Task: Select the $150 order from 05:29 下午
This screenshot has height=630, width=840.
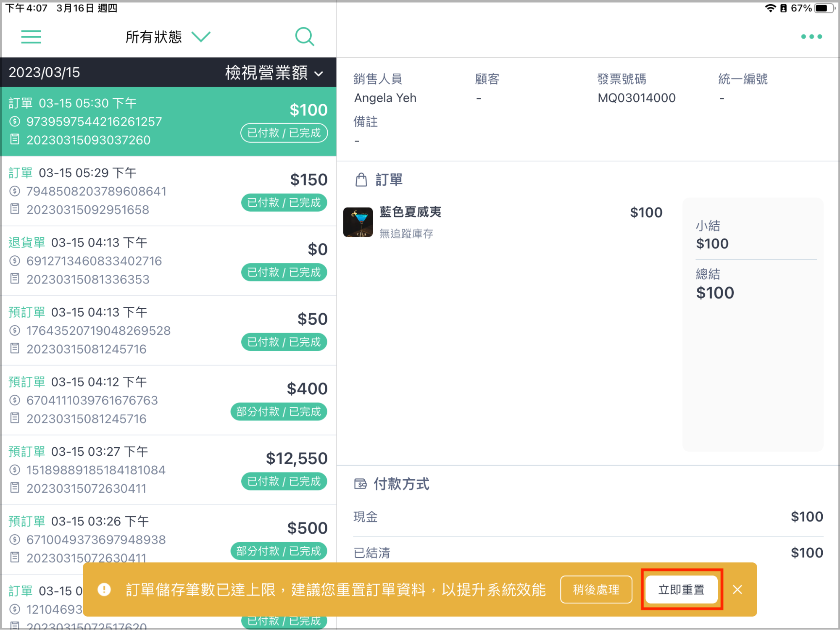Action: 169,191
